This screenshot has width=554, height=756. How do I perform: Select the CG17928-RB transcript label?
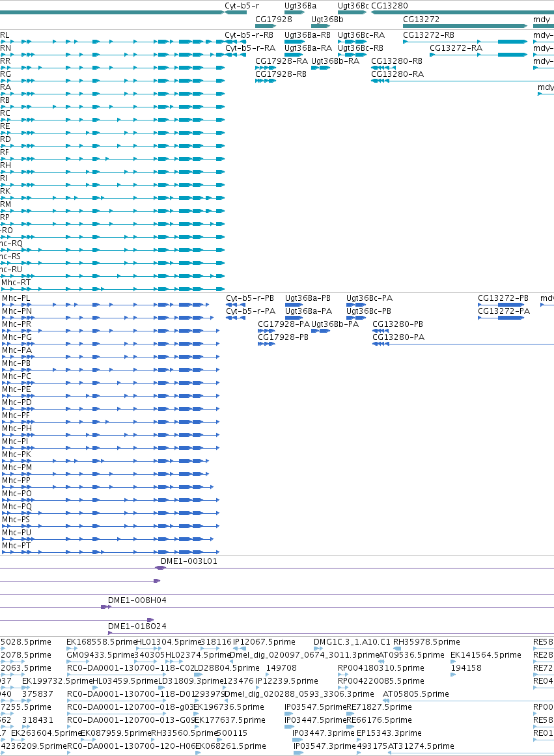coord(281,74)
